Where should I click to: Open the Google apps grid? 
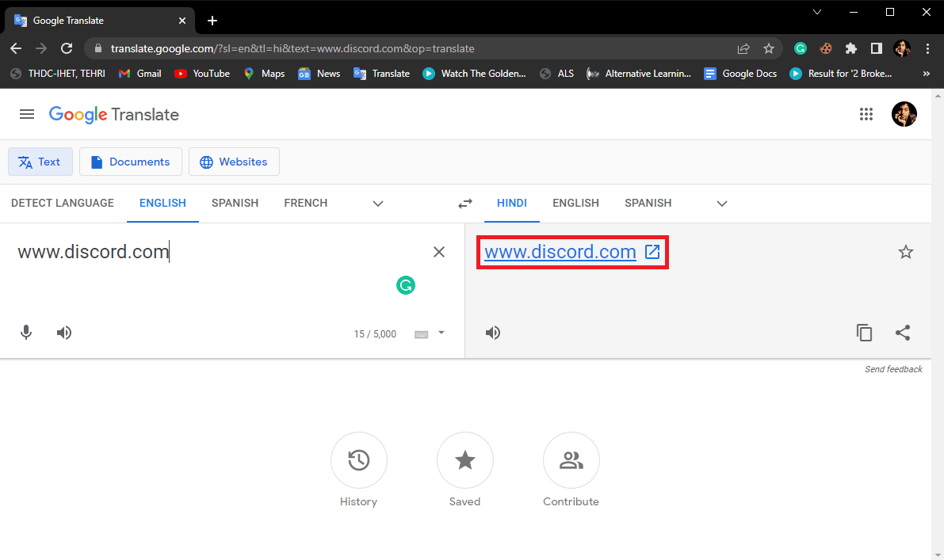tap(866, 114)
